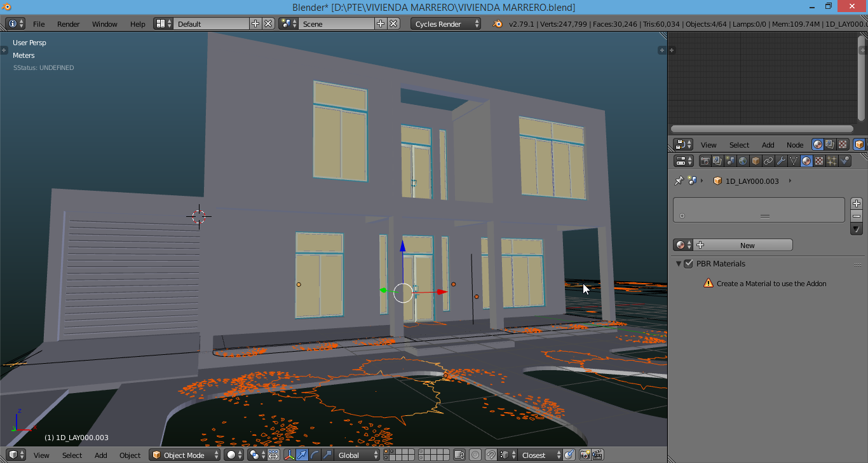Click the Blender logo in the info bar
The height and width of the screenshot is (463, 868).
click(x=497, y=24)
